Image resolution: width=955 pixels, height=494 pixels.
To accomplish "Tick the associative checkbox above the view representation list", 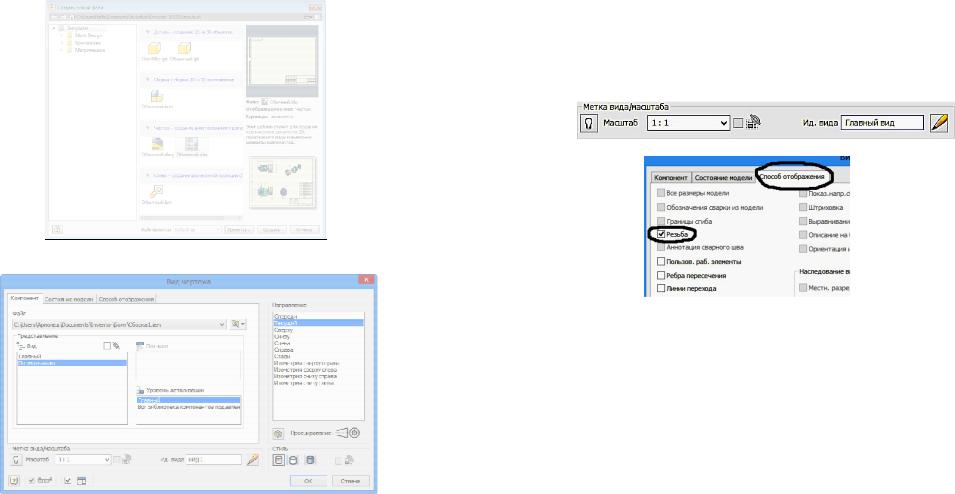I will 107,345.
